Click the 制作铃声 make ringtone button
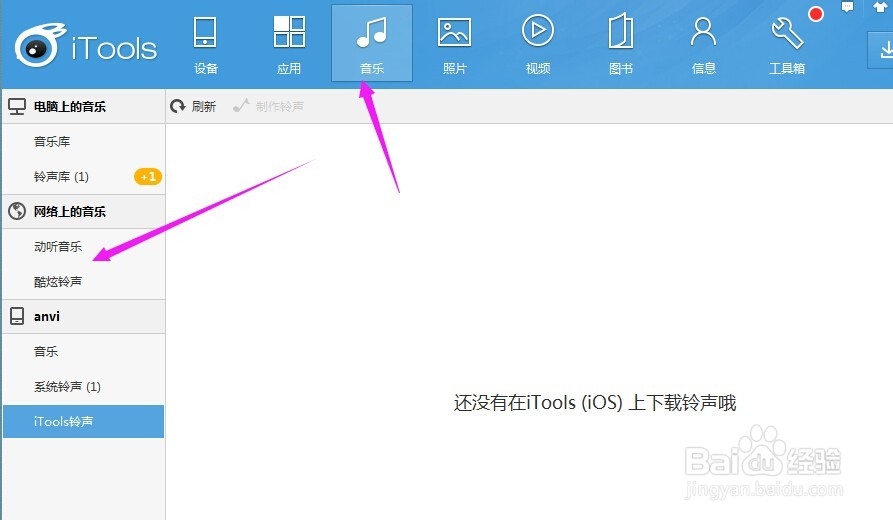The width and height of the screenshot is (893, 520). click(268, 106)
